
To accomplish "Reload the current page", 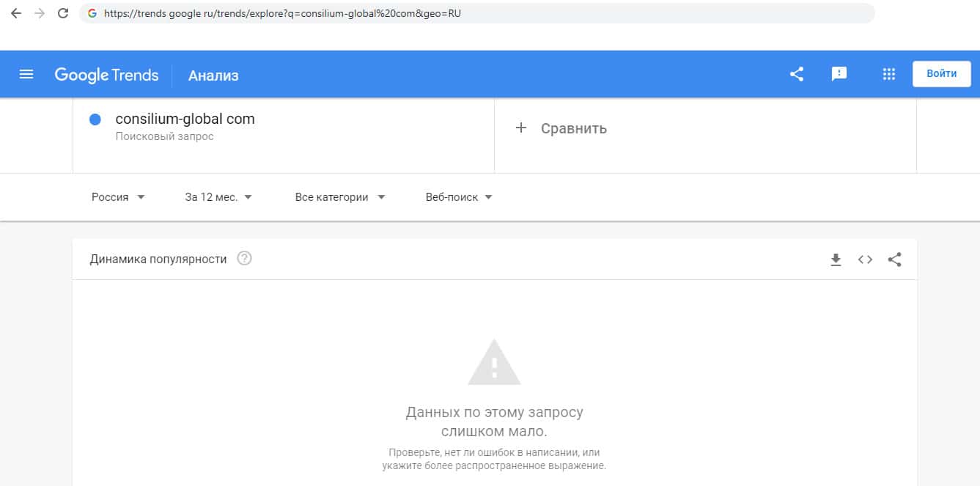I will pyautogui.click(x=63, y=13).
